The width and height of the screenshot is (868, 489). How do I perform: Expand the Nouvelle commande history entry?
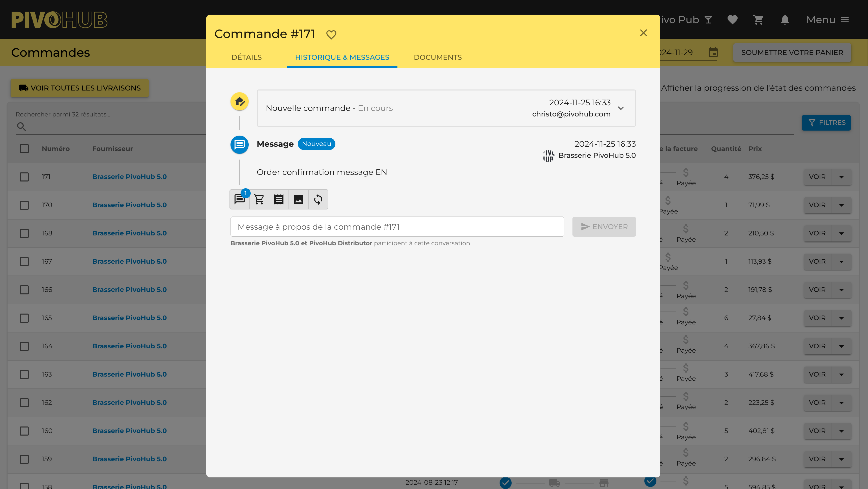click(621, 108)
